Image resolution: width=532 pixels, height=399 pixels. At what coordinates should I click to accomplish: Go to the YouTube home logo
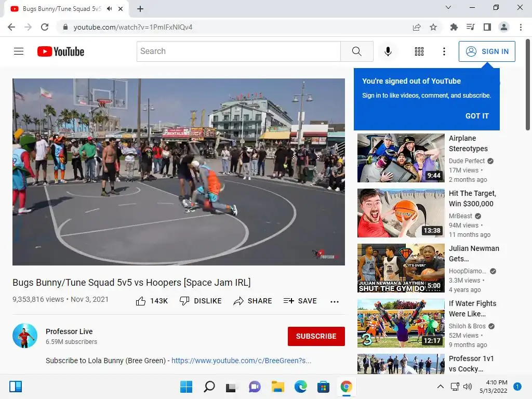point(61,51)
